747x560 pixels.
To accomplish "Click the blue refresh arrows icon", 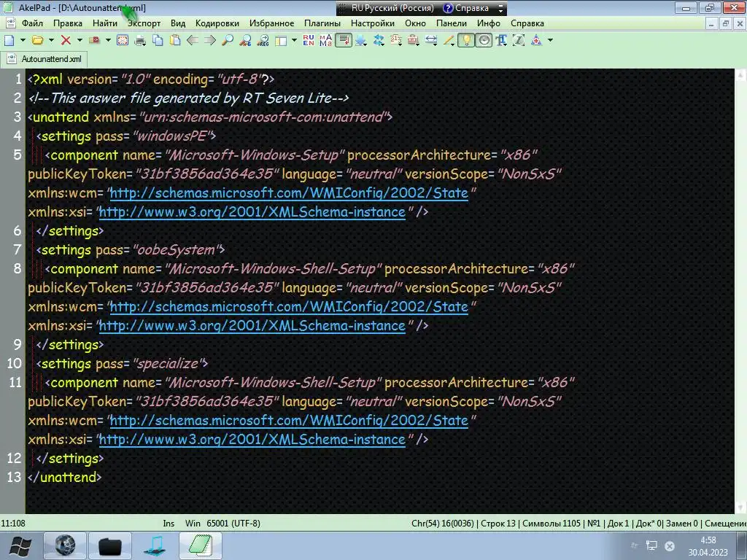I will click(x=379, y=41).
